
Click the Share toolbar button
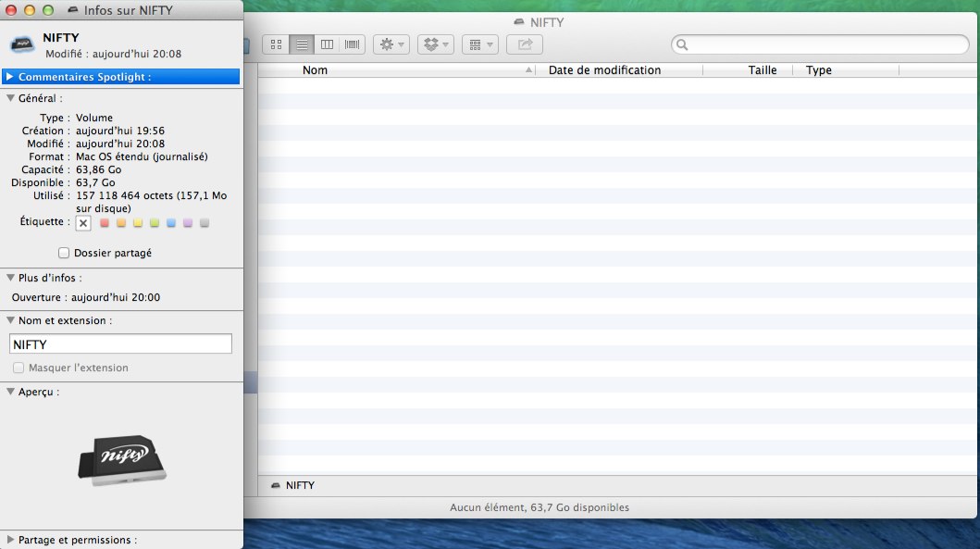(525, 44)
